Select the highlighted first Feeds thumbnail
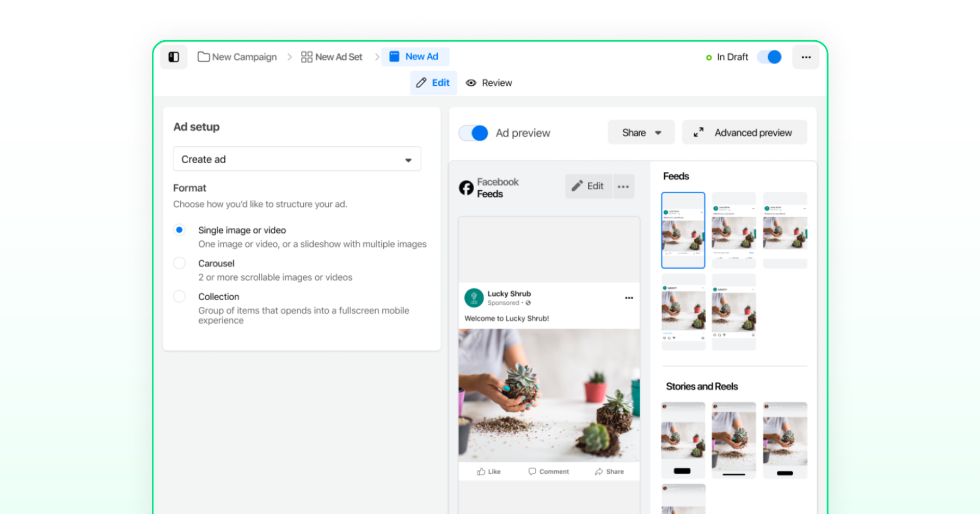 coord(683,230)
